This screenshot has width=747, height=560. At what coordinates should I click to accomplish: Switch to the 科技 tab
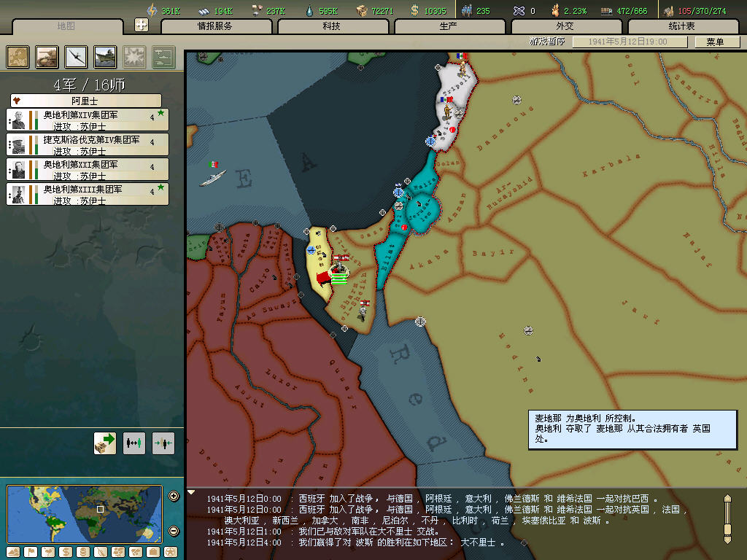coord(333,26)
